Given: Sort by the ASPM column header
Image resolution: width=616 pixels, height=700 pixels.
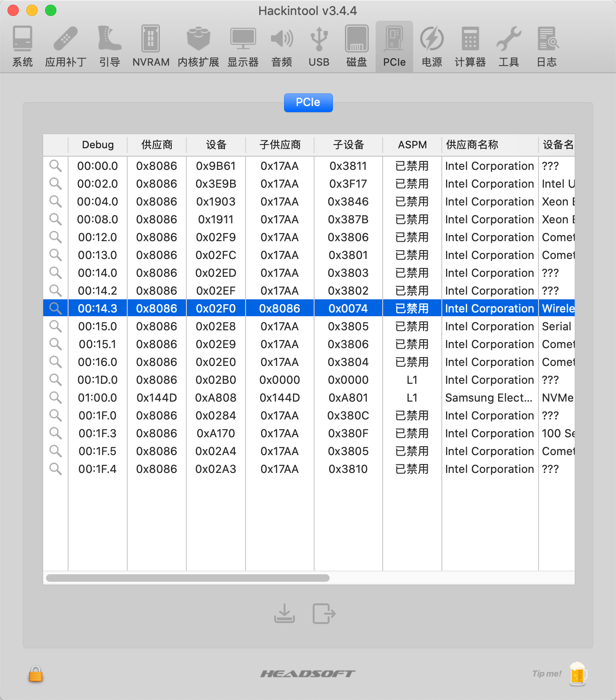Looking at the screenshot, I should 412,145.
